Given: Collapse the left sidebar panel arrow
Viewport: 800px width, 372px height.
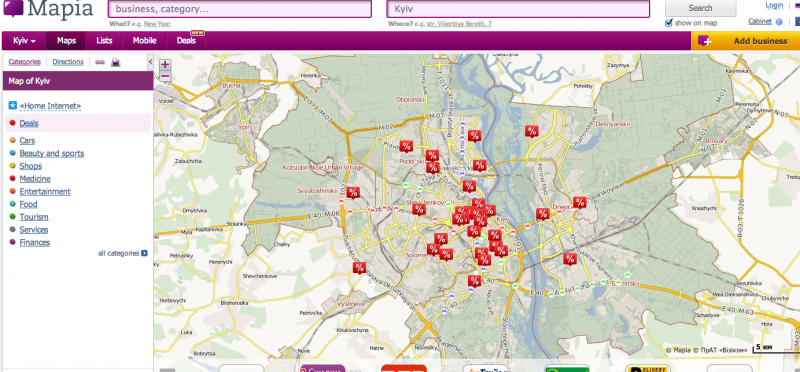Looking at the screenshot, I should pos(151,62).
